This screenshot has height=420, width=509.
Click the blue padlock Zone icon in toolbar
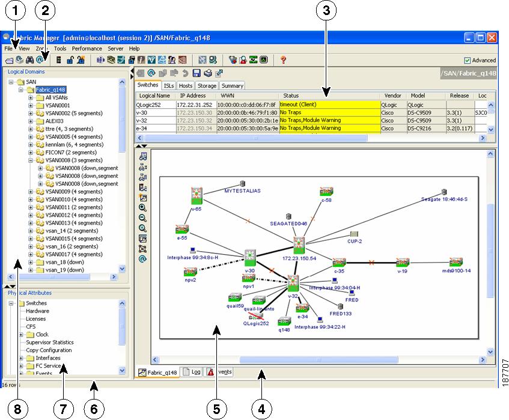click(x=70, y=59)
